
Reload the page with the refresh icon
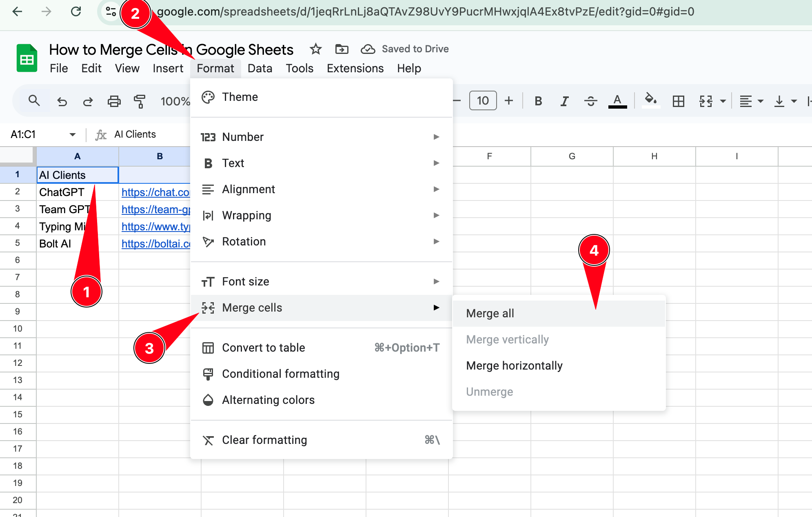click(76, 11)
